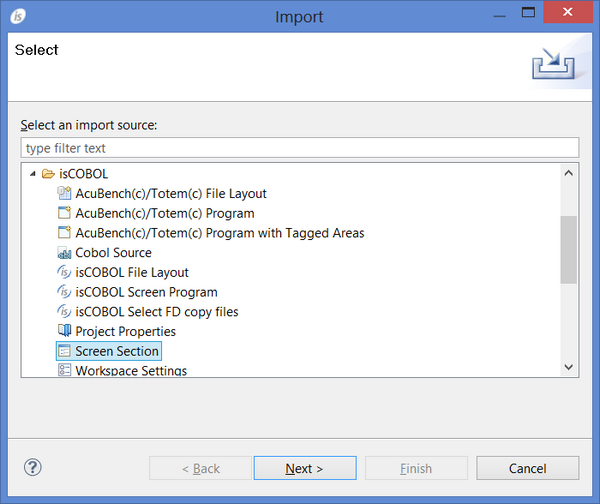600x504 pixels.
Task: Click the AcuBench/Totem File Layout icon
Action: point(65,194)
